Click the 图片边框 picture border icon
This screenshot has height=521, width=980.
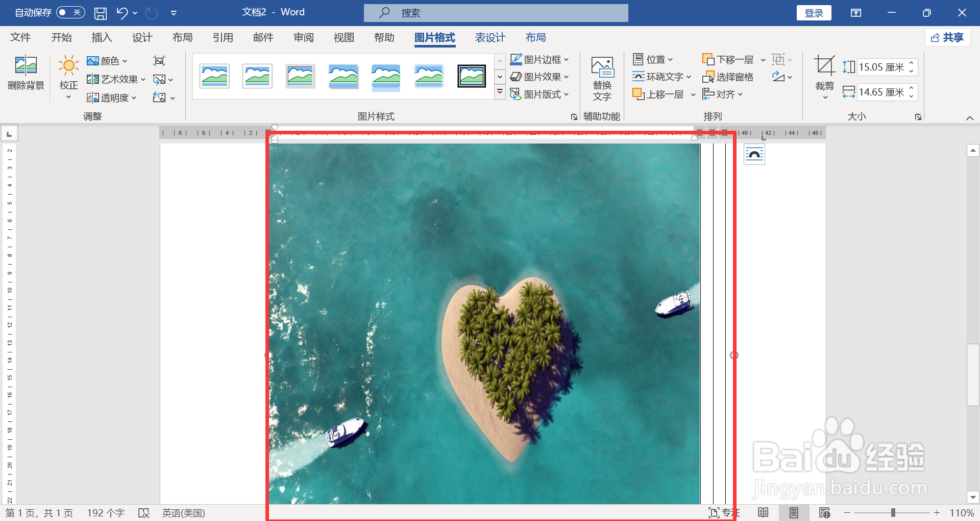(516, 59)
